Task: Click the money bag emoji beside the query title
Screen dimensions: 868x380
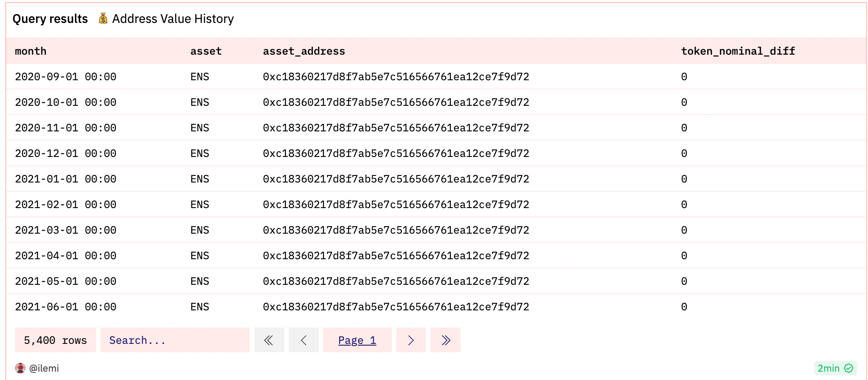Action: pyautogui.click(x=103, y=19)
